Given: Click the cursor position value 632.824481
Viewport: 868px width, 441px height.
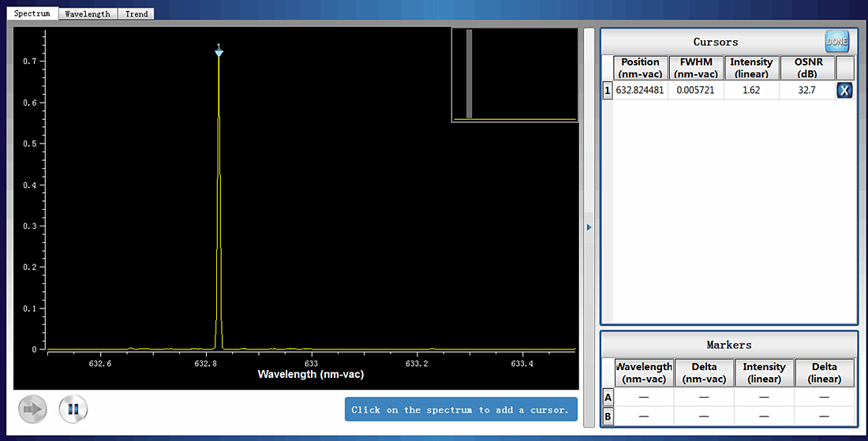Looking at the screenshot, I should [x=640, y=90].
